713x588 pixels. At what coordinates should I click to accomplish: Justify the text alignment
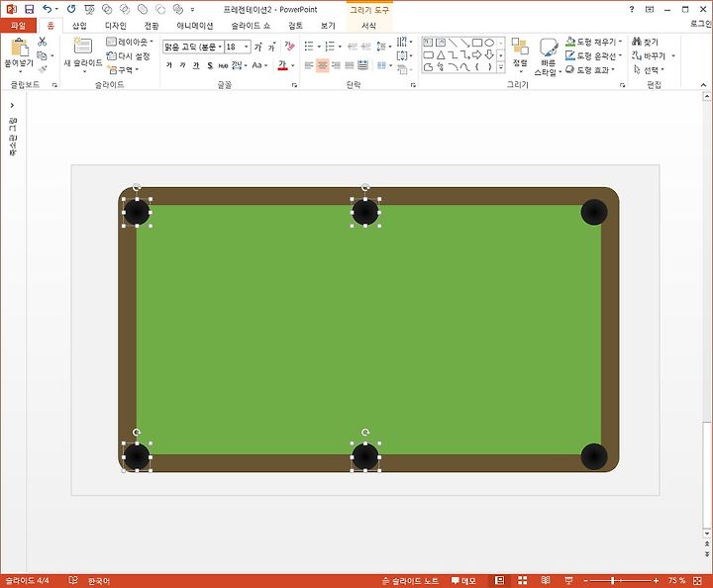[350, 65]
